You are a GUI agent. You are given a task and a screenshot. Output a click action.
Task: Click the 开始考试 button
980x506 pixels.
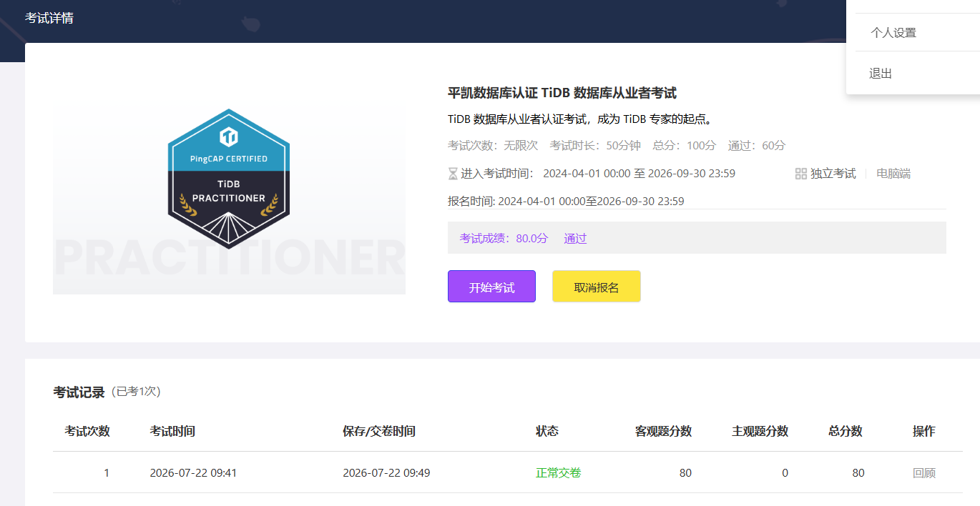tap(491, 287)
